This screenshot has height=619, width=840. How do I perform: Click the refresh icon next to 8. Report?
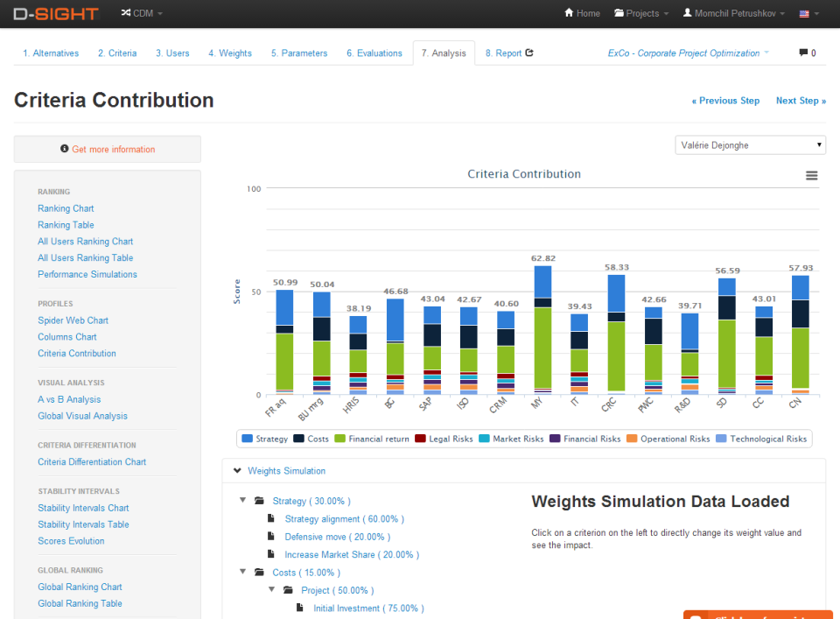tap(531, 53)
